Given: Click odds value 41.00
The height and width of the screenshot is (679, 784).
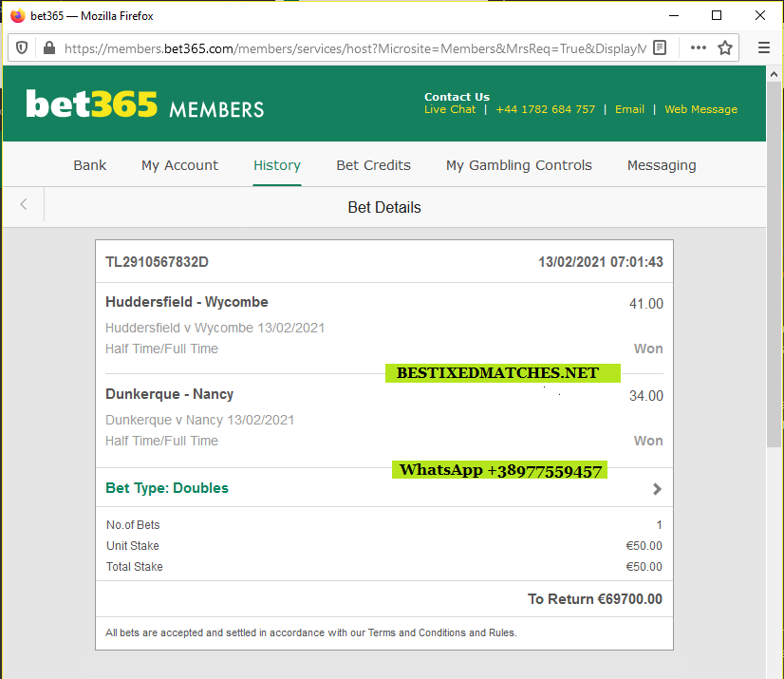Looking at the screenshot, I should 646,304.
